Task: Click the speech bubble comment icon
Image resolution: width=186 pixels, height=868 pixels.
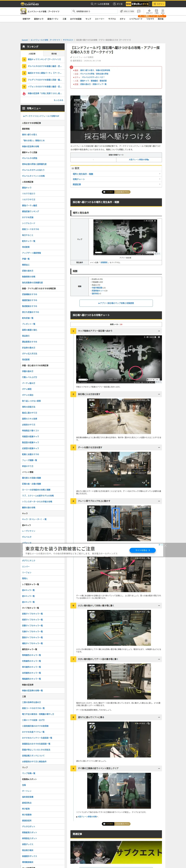Action: [x=139, y=11]
